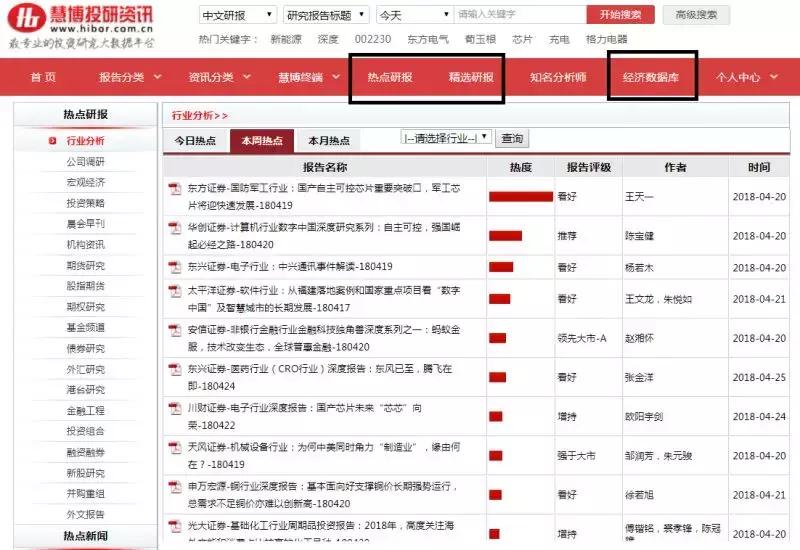
Task: Select 公司调研 in the sidebar
Action: [85, 162]
